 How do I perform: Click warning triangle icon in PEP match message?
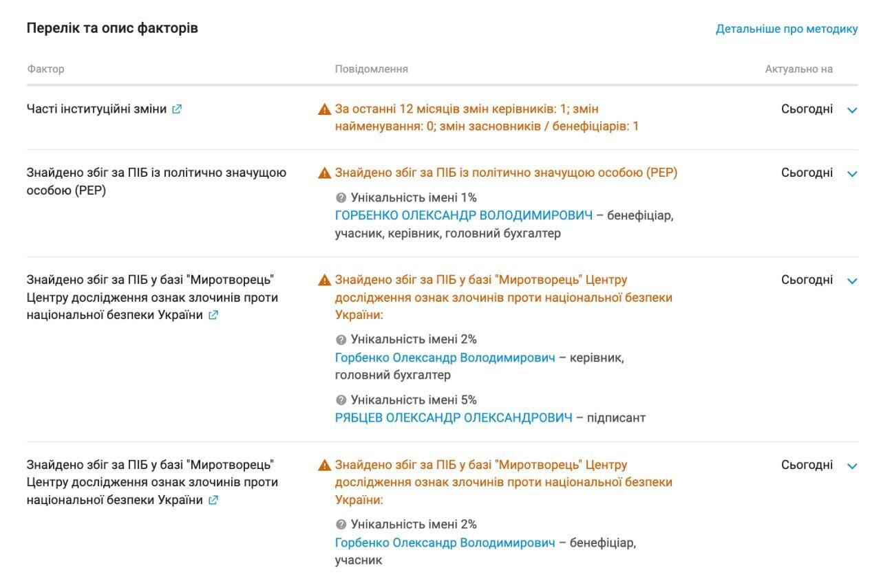coord(324,173)
